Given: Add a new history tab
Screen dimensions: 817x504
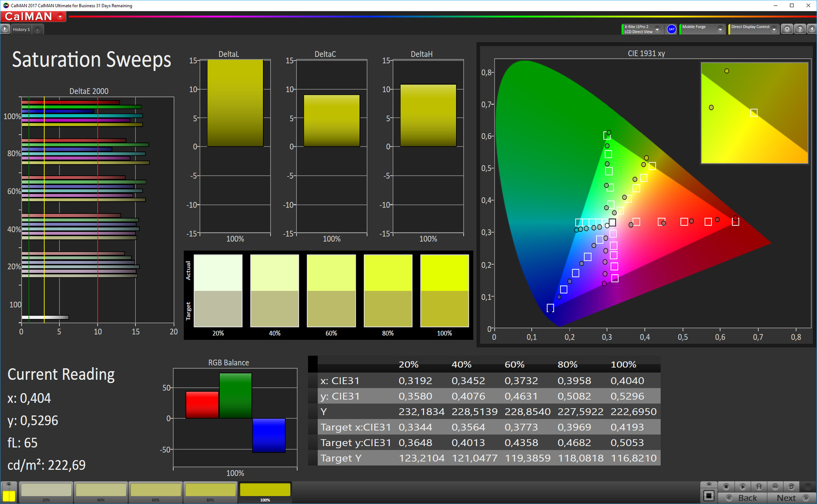Looking at the screenshot, I should (37, 29).
